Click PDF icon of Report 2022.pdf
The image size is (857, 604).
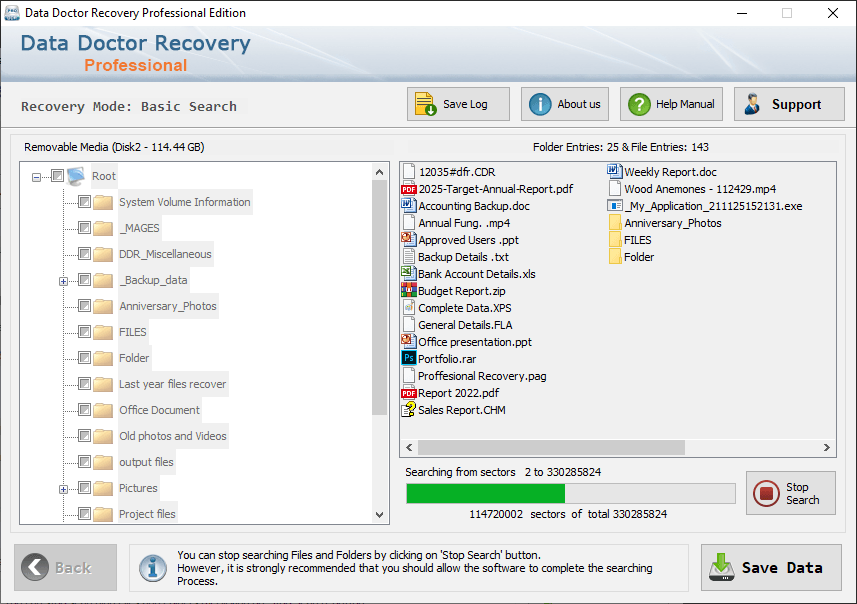(x=408, y=392)
